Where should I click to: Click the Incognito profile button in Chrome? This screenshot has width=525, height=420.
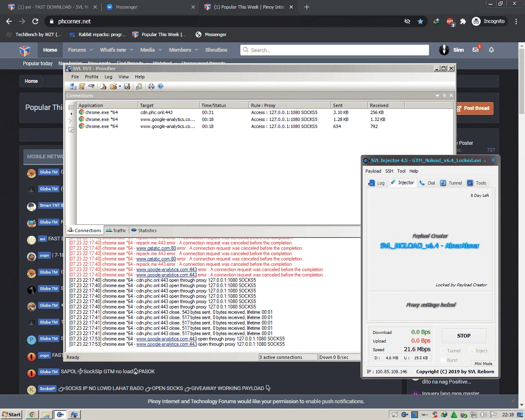[x=489, y=21]
